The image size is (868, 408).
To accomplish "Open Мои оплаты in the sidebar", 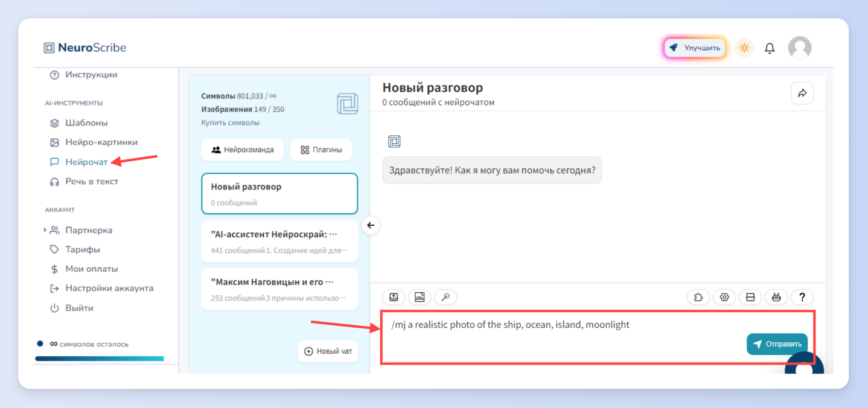I will [84, 269].
